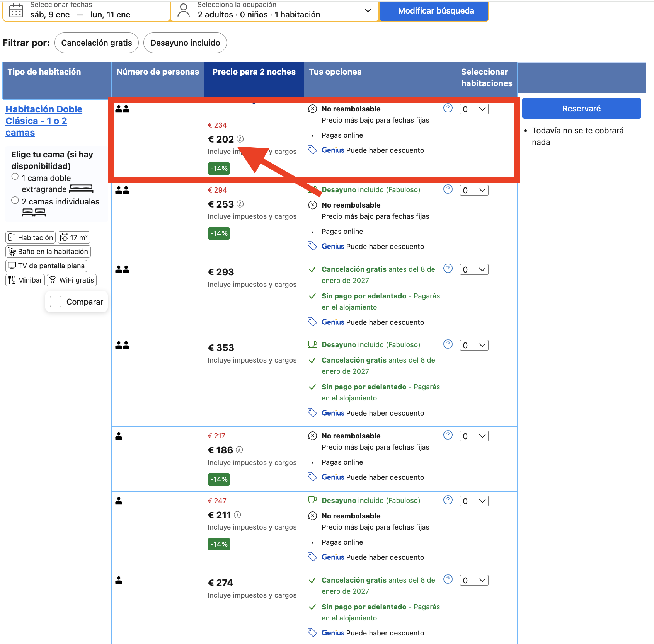Screen dimensions: 654x644
Task: Click the 17 m² room size tag
Action: [x=74, y=237]
